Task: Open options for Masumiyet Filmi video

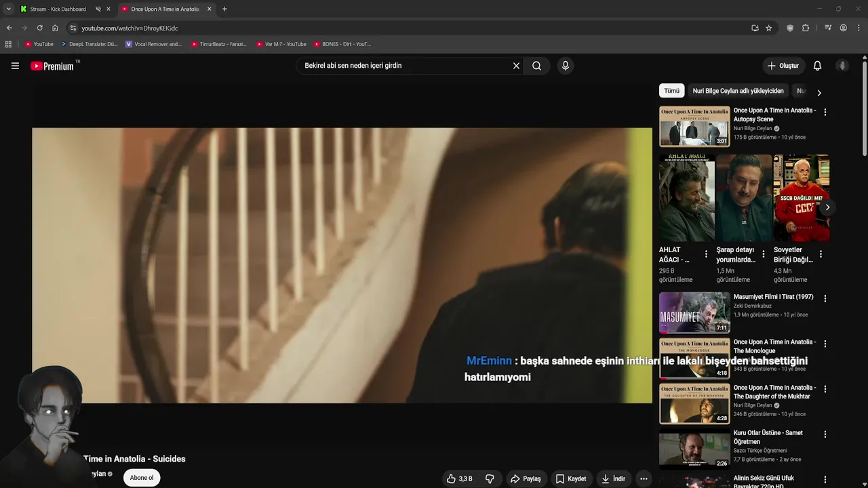Action: click(825, 298)
